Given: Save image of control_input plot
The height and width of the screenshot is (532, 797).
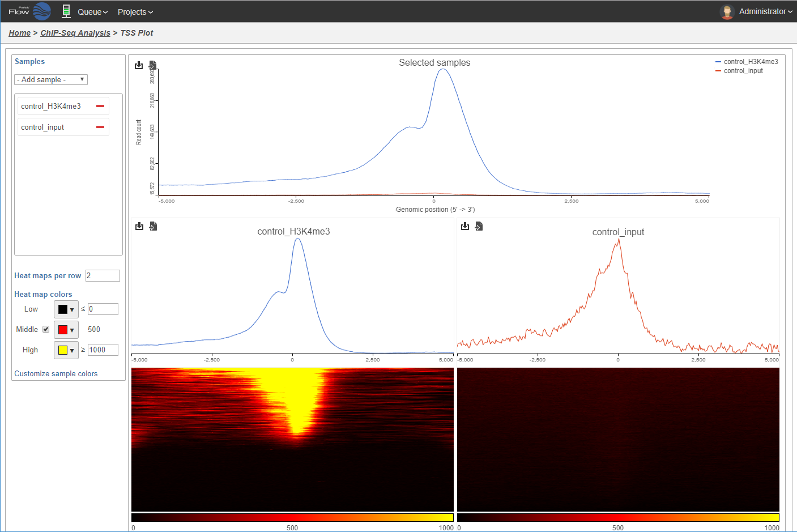Looking at the screenshot, I should (x=465, y=226).
